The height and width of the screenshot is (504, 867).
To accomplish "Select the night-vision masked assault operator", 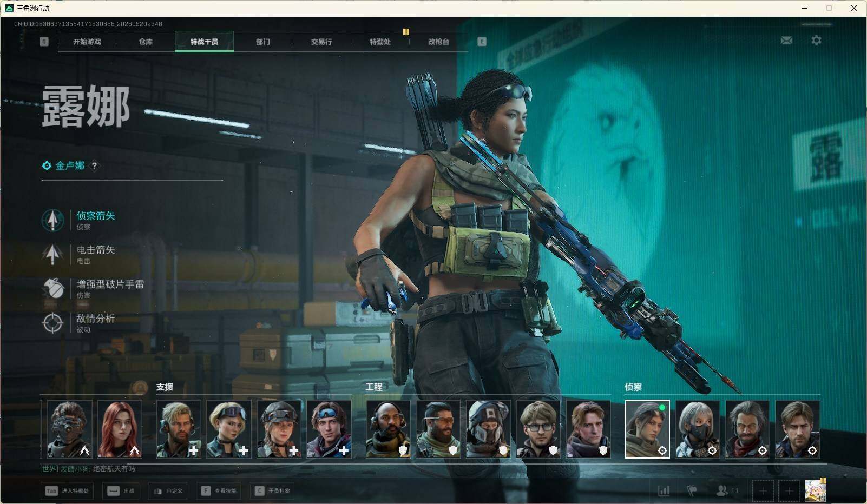I will point(70,429).
